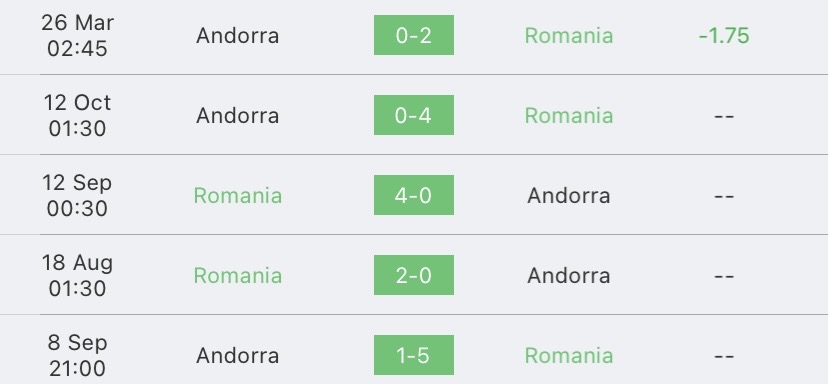Viewport: 828px width, 384px height.
Task: Select Romania in the 8 Sep match
Action: coord(569,355)
